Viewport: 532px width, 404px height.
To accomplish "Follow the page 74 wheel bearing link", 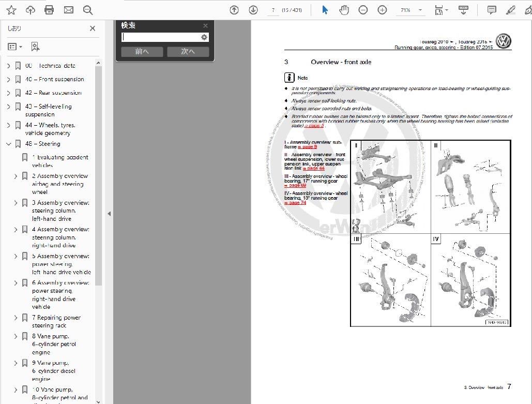I will tap(295, 203).
